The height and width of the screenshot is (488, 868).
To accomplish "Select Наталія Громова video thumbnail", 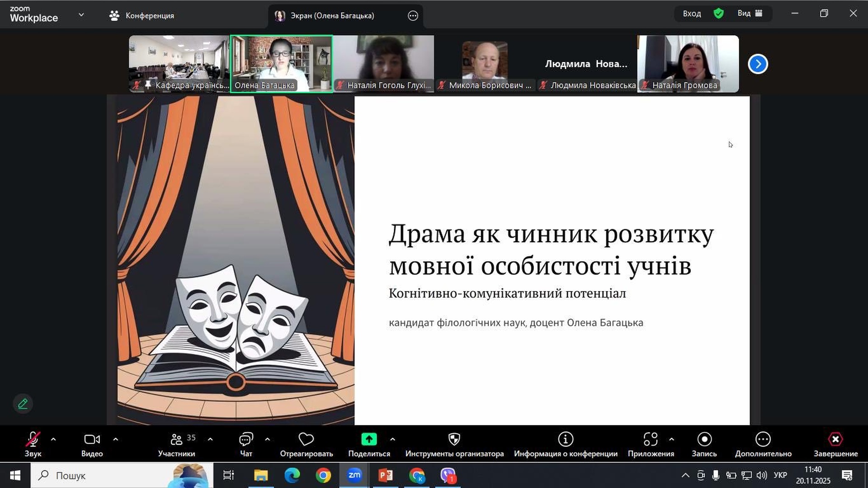I will click(x=688, y=64).
